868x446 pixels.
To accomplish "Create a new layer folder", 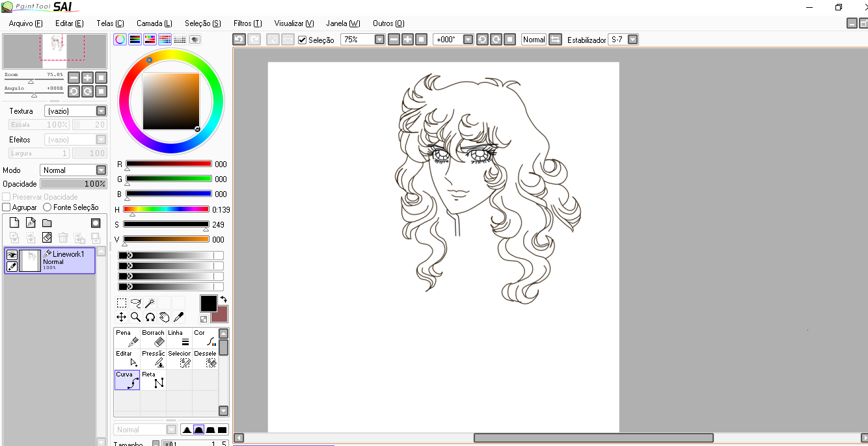I will tap(47, 222).
